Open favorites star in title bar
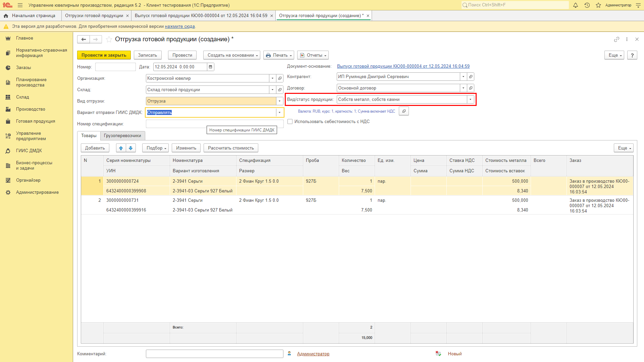This screenshot has height=362, width=644. click(598, 5)
